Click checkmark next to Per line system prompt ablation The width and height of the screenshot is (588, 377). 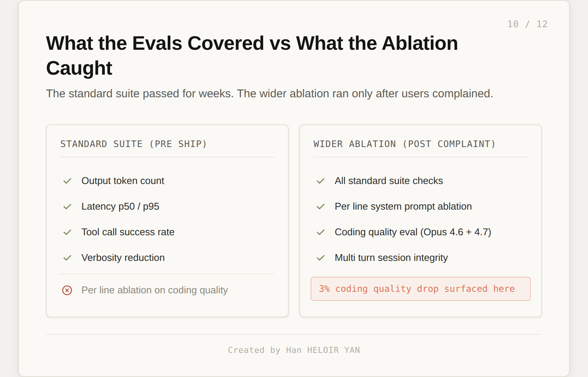[x=321, y=207]
